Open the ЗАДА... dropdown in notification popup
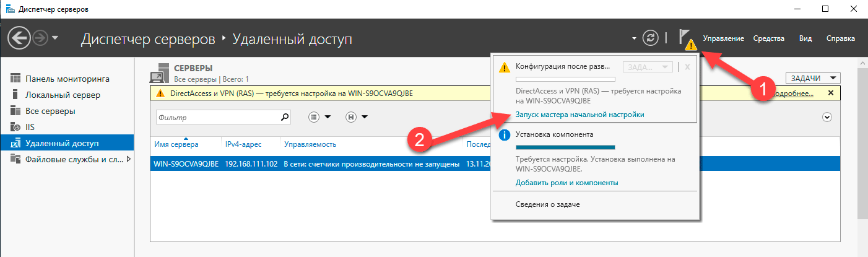 click(648, 67)
